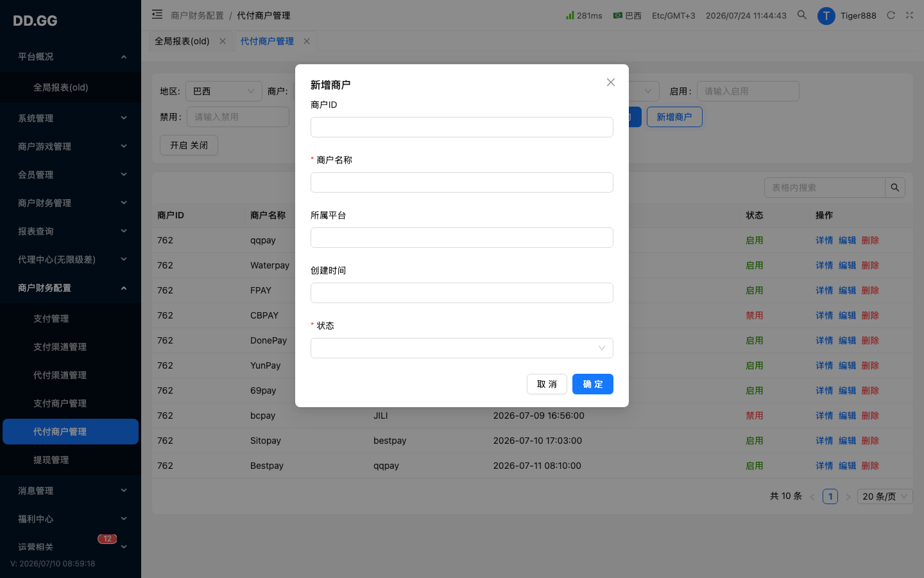924x578 pixels.
Task: Click the 创建时间 input field
Action: (462, 293)
